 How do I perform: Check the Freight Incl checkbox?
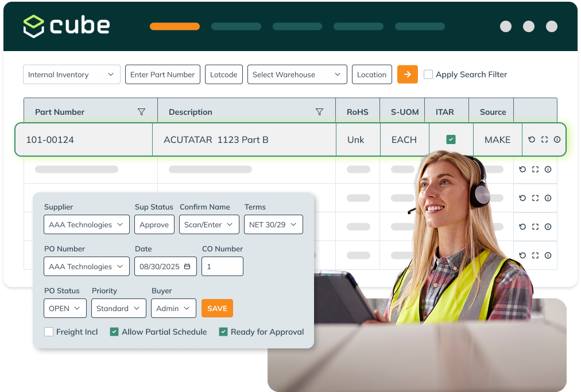pos(49,332)
